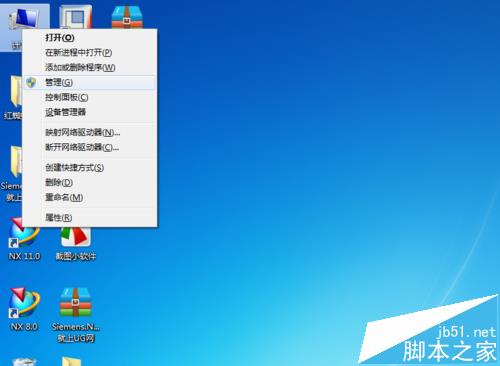Select 创建快捷方式(S) menu entry
The width and height of the screenshot is (500, 366).
tap(90, 168)
